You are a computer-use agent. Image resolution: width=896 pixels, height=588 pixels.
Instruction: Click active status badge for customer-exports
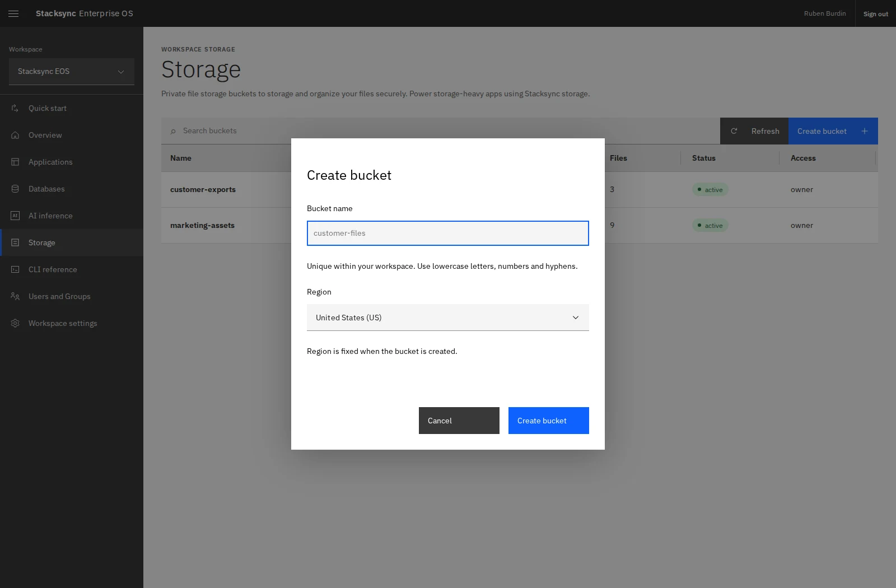(710, 190)
